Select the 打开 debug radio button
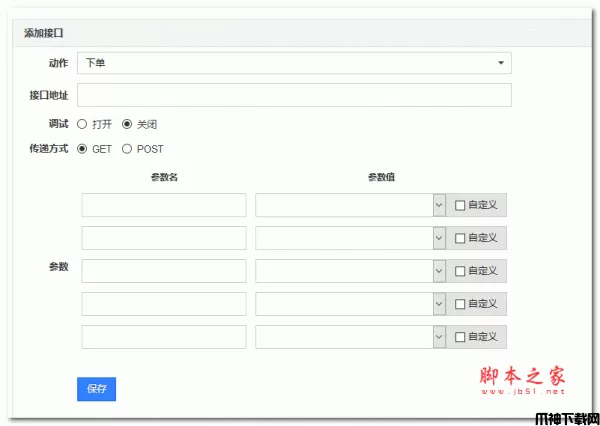Image resolution: width=600 pixels, height=426 pixels. [82, 124]
